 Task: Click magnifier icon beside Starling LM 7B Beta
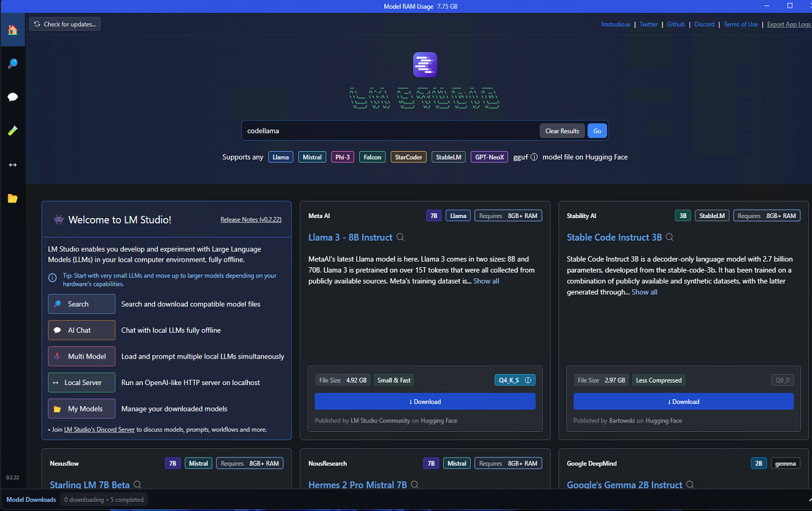tap(137, 485)
